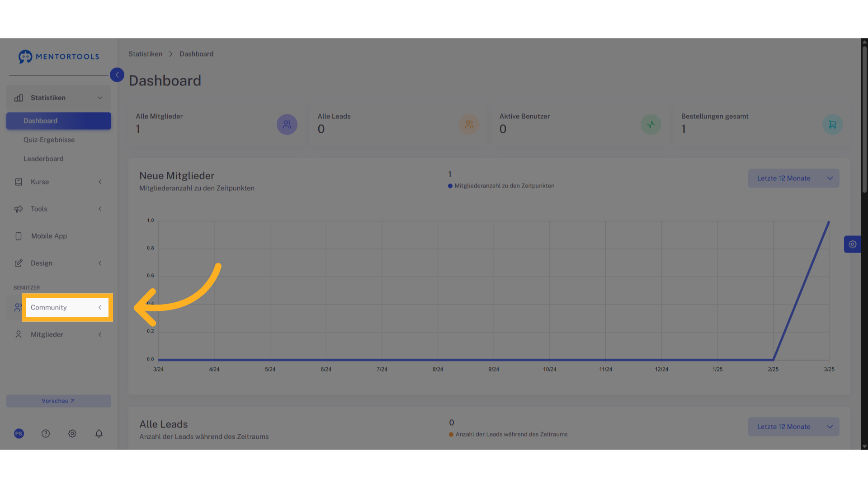Toggle Mitgliederanzahl legend series in chart
The image size is (868, 488).
tap(501, 186)
